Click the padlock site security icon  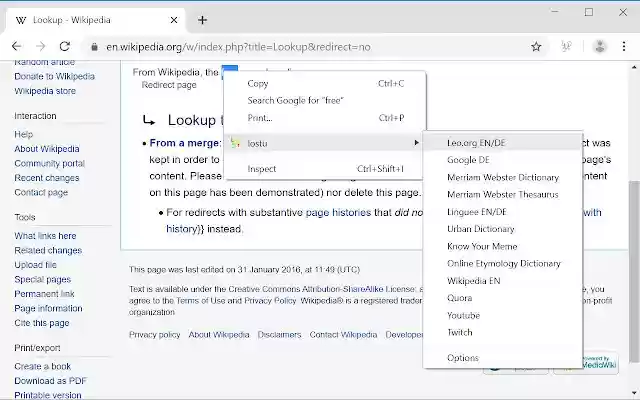tap(94, 47)
